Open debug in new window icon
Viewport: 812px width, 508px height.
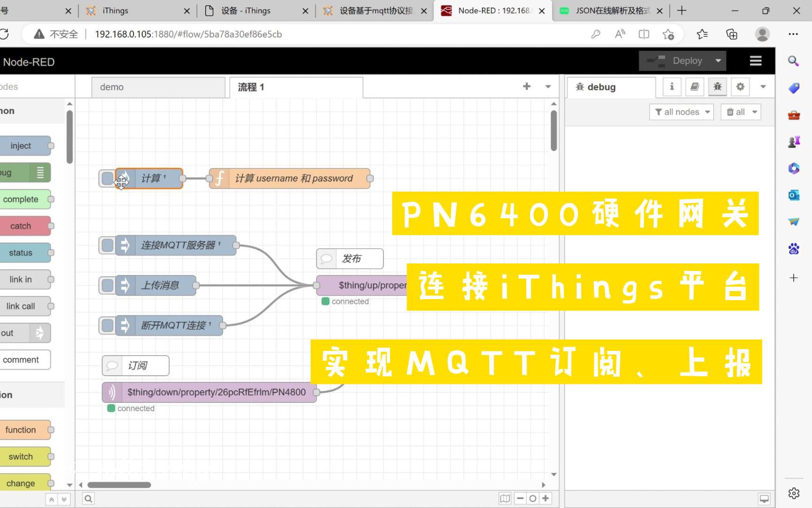tap(765, 499)
